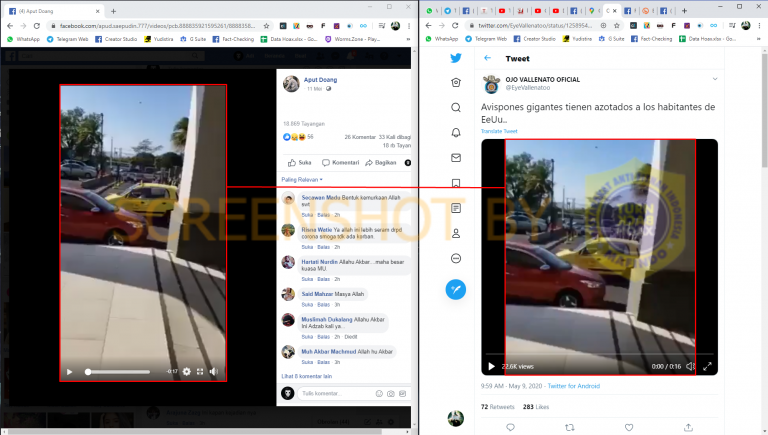Viewport: 768px width, 435px height.
Task: Play the Twitter video
Action: (x=491, y=366)
